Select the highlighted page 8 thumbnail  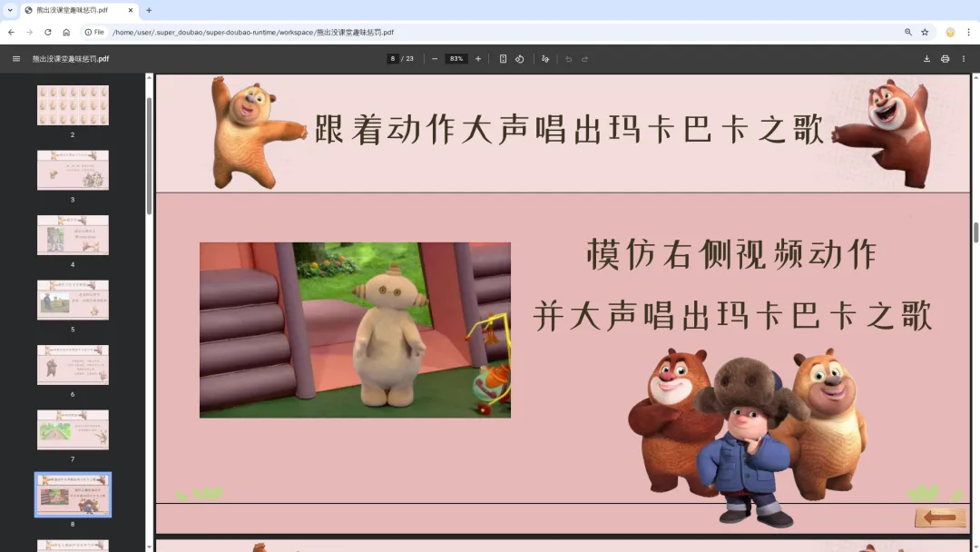pyautogui.click(x=73, y=495)
